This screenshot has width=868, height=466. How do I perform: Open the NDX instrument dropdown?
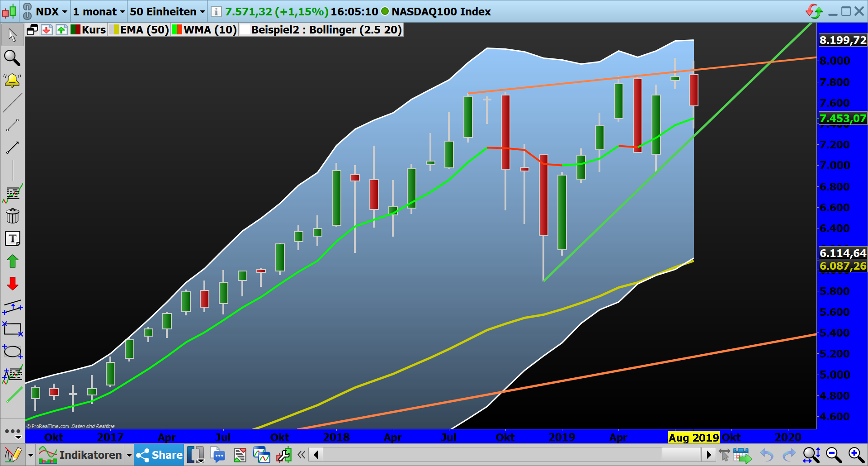pos(51,12)
